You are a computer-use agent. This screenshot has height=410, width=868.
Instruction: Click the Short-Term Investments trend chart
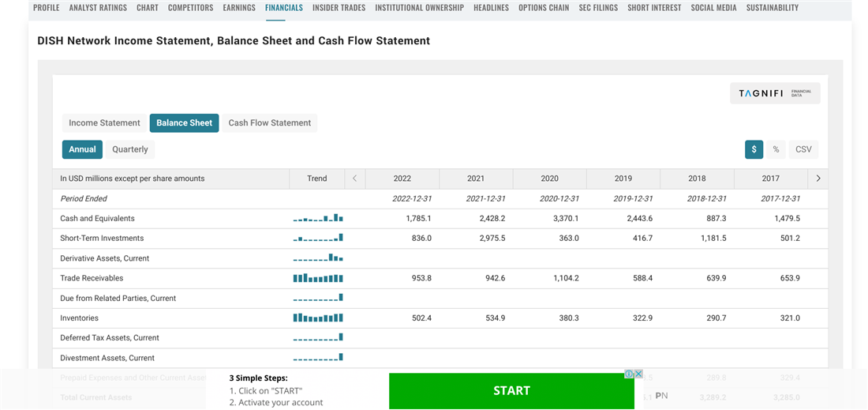click(x=317, y=239)
